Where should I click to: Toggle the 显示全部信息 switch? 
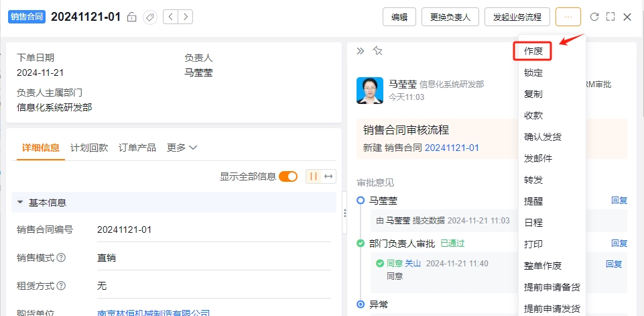(288, 176)
